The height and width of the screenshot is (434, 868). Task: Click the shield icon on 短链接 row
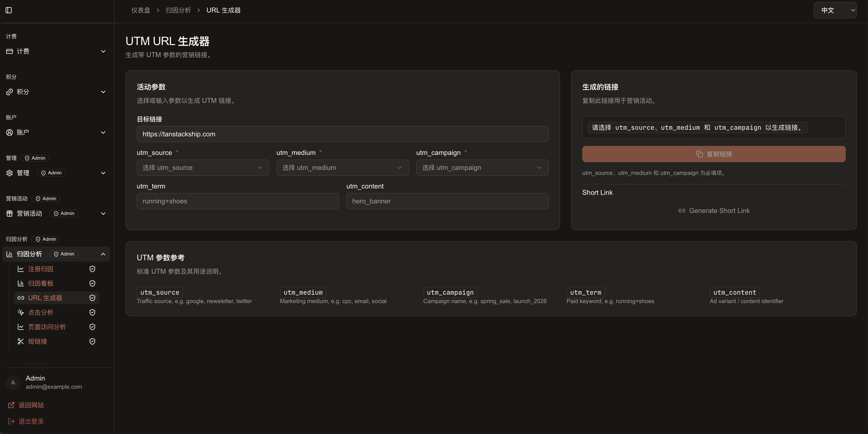tap(92, 341)
